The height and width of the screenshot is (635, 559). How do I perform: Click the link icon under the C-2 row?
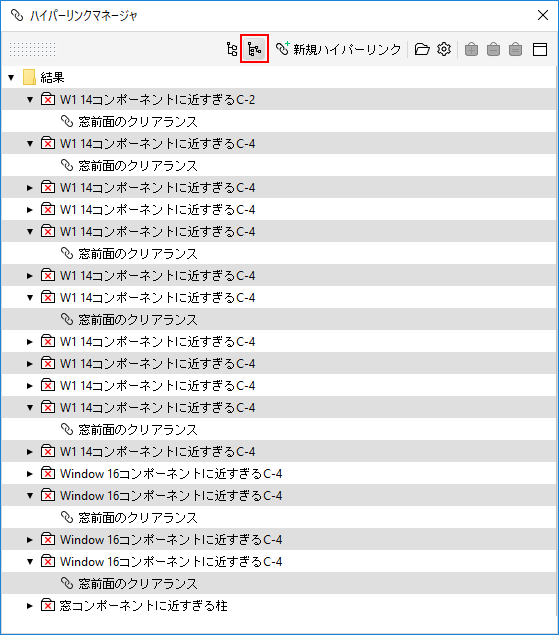[66, 121]
